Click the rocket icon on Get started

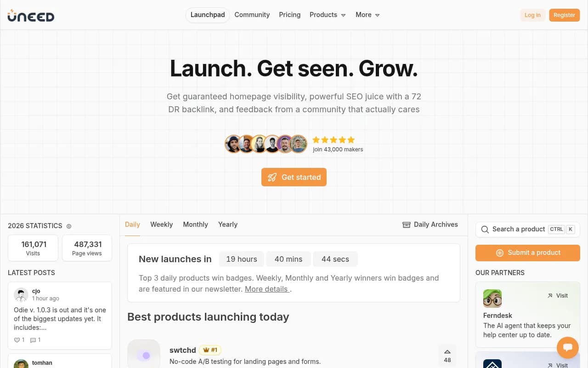272,177
